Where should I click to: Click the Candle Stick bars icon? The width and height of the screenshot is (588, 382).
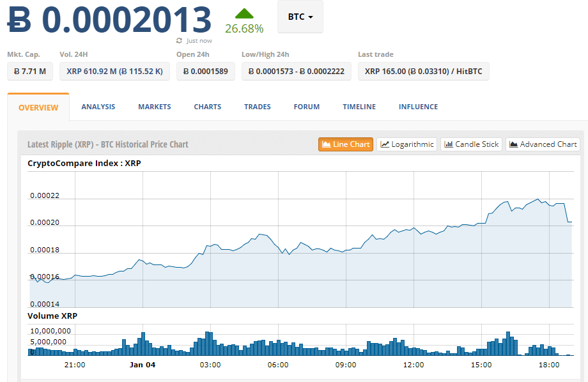[x=449, y=144]
